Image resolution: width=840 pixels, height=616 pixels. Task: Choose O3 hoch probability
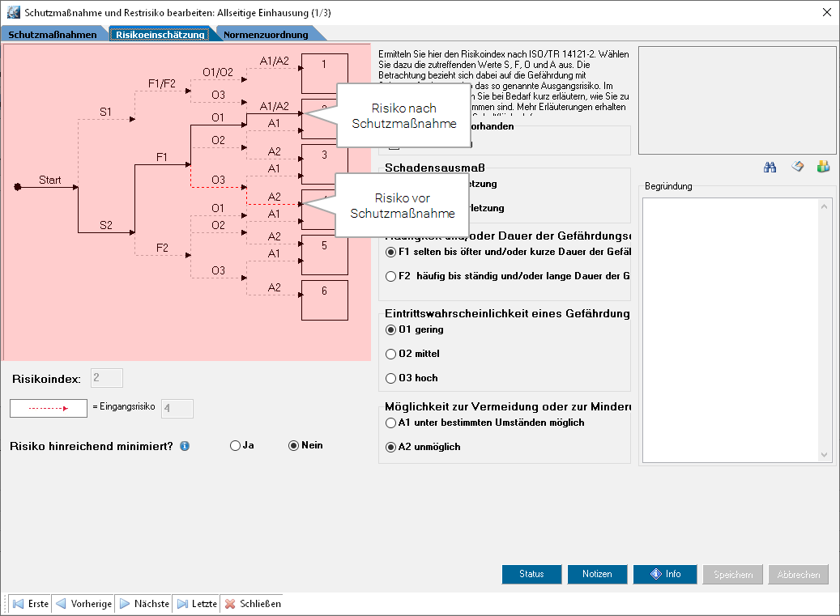tap(391, 378)
